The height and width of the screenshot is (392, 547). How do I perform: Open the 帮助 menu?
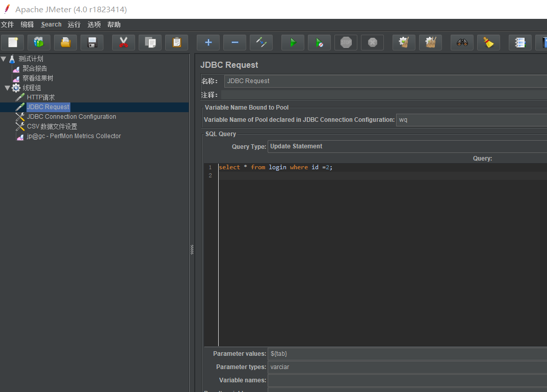[114, 24]
